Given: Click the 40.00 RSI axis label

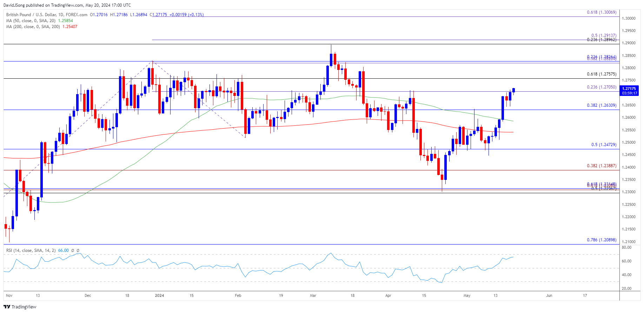Looking at the screenshot, I should pos(626,275).
